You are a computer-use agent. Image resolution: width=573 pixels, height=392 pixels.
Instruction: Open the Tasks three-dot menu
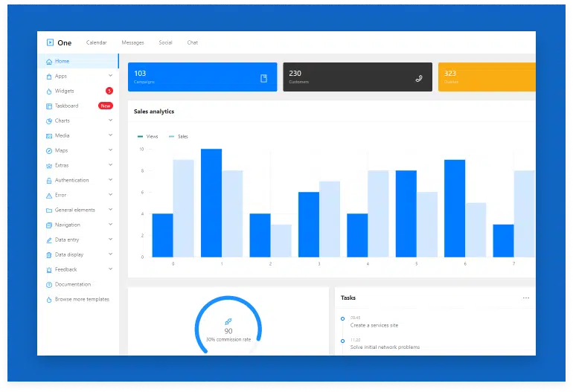pyautogui.click(x=526, y=298)
